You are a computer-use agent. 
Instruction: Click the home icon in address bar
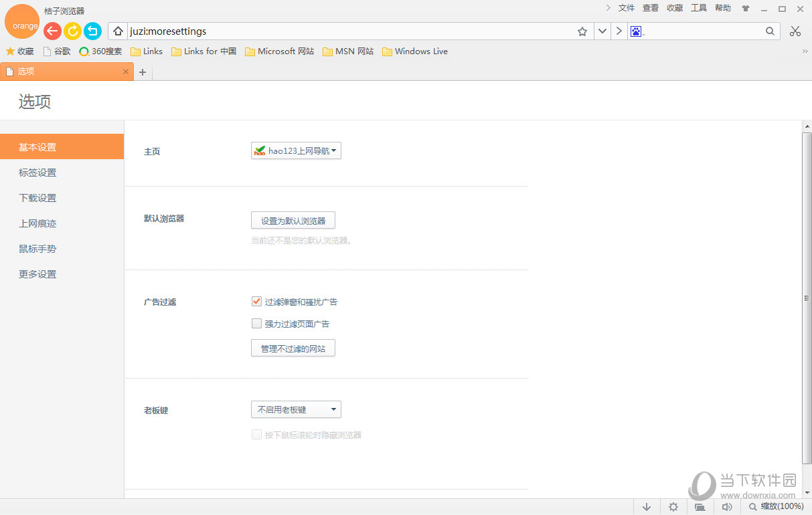coord(118,31)
